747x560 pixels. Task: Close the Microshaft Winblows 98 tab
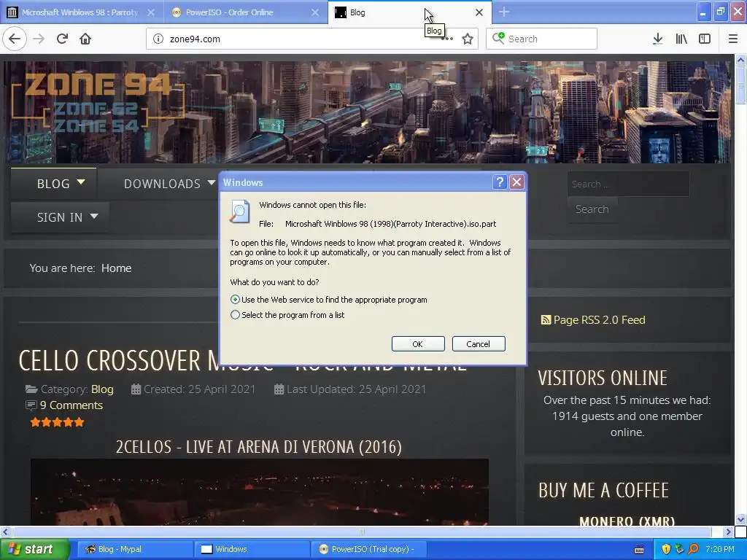pos(151,12)
